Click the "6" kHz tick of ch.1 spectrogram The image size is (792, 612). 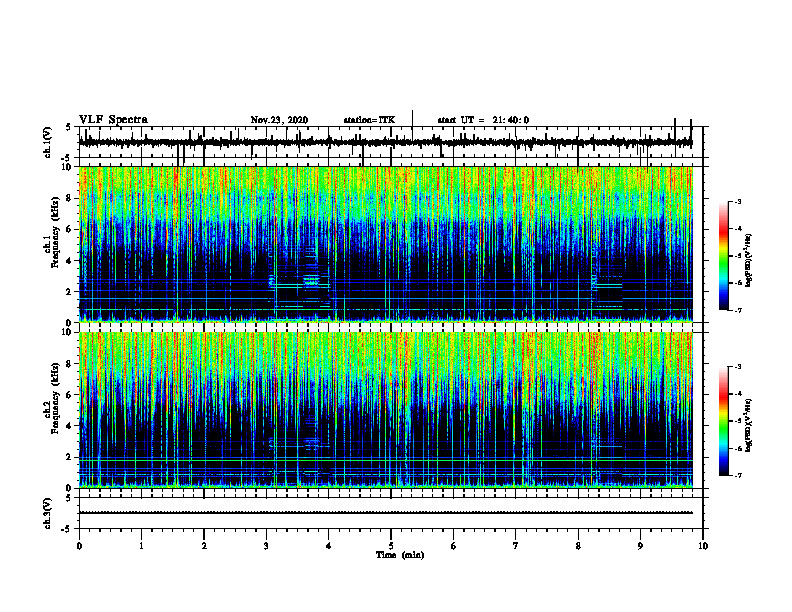[71, 229]
